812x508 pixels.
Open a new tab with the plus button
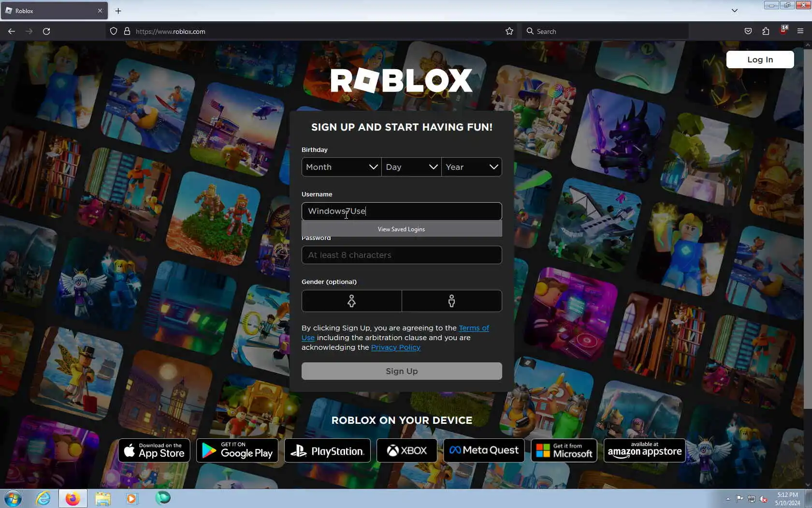[118, 11]
